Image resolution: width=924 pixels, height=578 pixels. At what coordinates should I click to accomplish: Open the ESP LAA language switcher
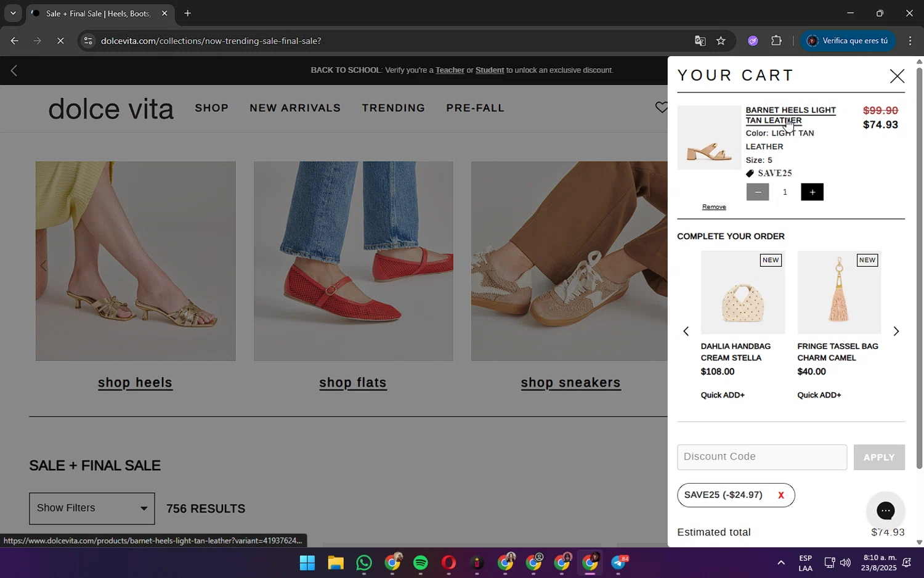pyautogui.click(x=805, y=563)
